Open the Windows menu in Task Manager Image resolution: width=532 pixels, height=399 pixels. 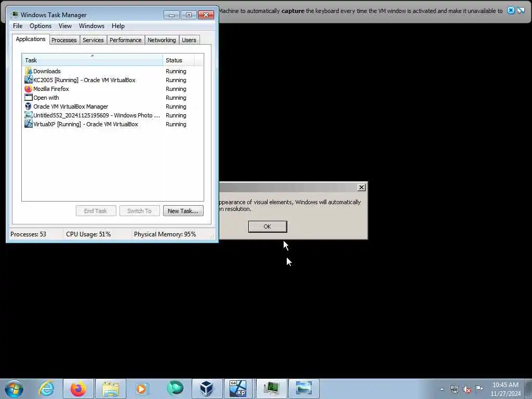click(x=91, y=26)
